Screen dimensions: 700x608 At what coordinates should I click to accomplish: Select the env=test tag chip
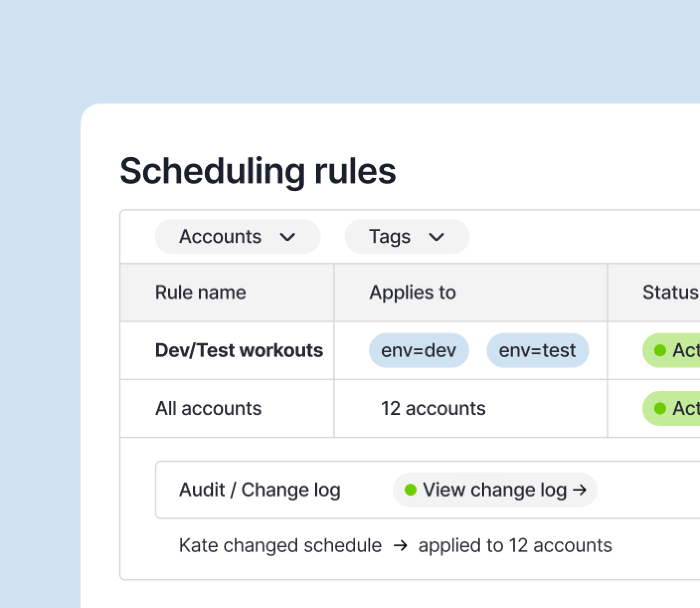[x=537, y=350]
